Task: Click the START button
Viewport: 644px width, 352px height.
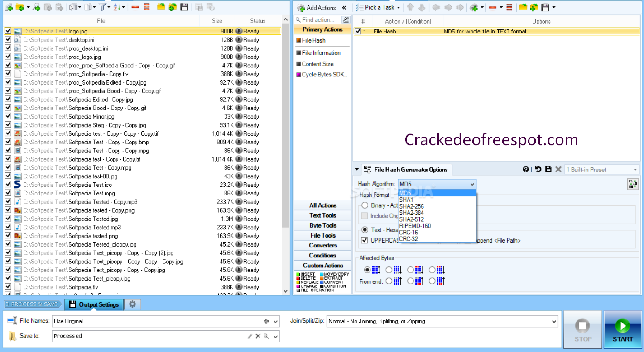Action: [623, 330]
